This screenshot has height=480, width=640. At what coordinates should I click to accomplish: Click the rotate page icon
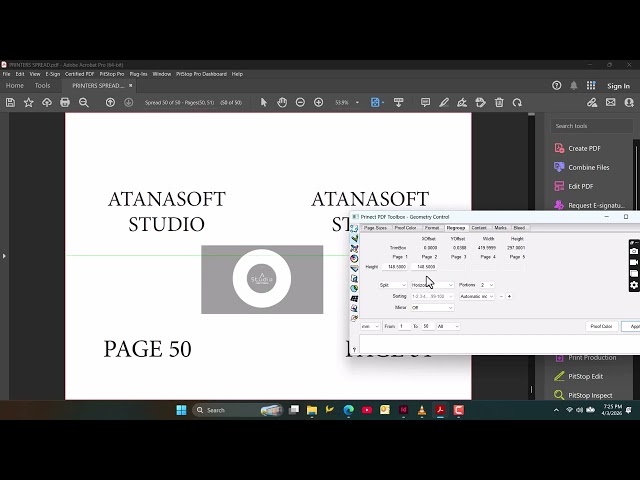[x=517, y=102]
